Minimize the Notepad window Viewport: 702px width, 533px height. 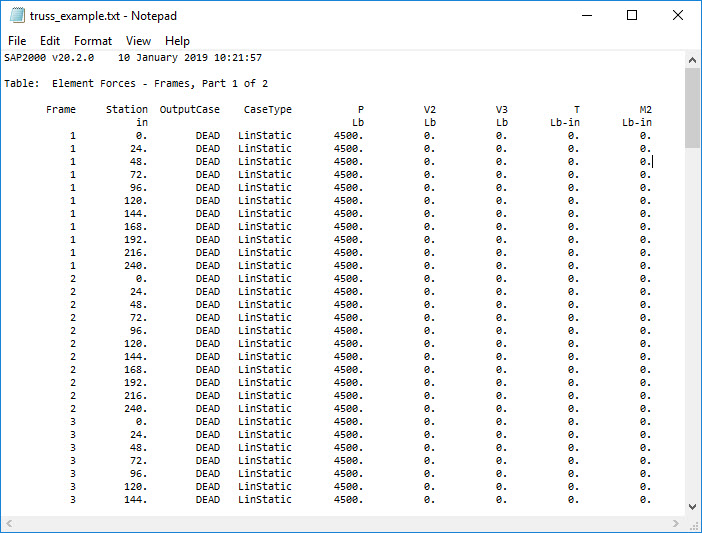pos(586,16)
